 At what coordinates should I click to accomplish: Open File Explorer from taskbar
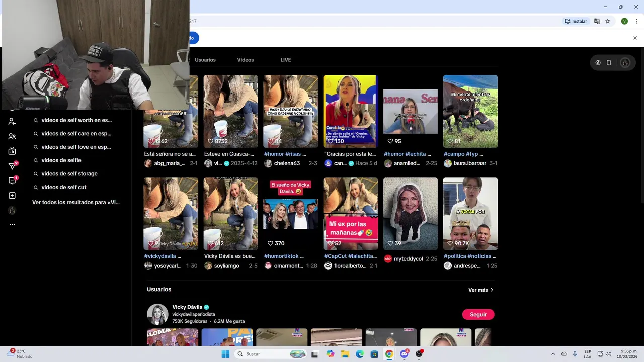(x=345, y=354)
